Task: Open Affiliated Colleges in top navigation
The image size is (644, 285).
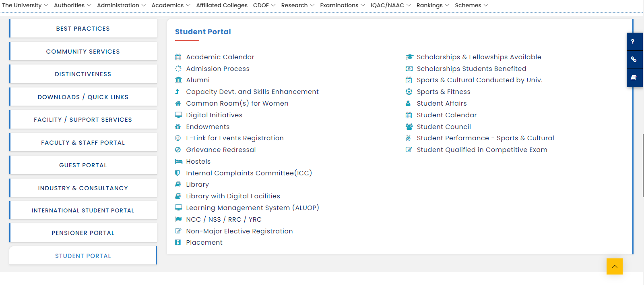Action: click(222, 5)
